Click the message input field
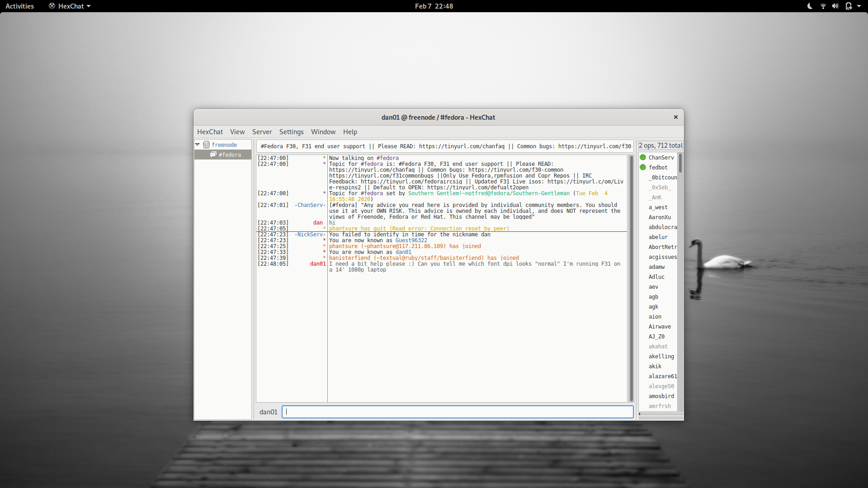Viewport: 868px width, 488px height. point(458,412)
